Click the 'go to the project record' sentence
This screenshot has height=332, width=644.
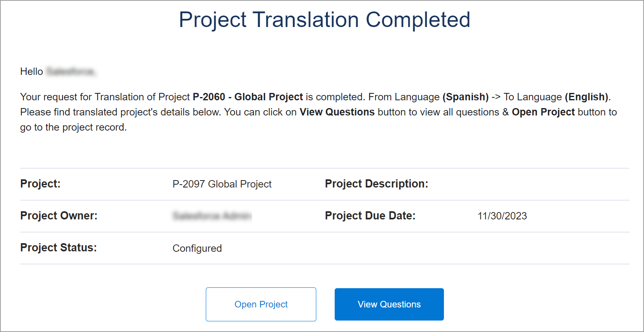pyautogui.click(x=74, y=127)
